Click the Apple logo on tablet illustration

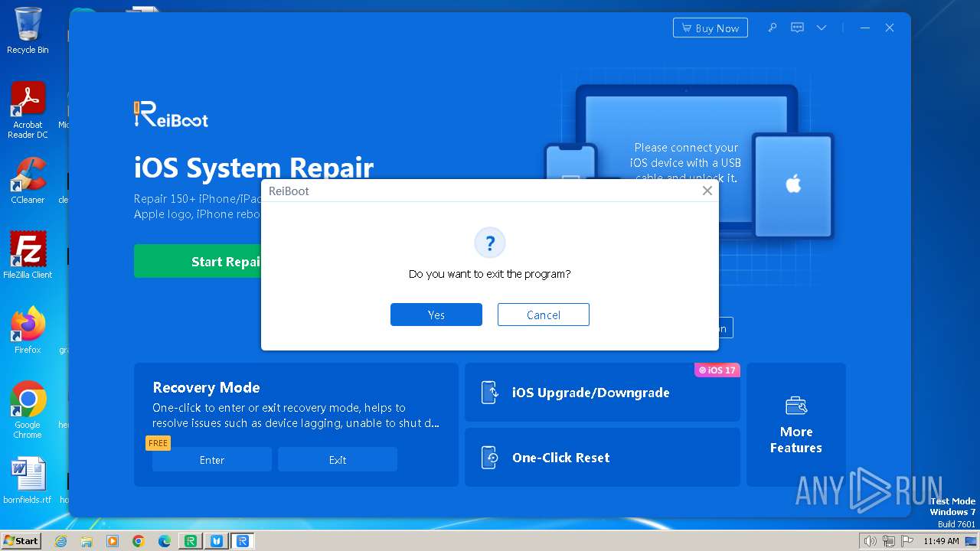(793, 184)
